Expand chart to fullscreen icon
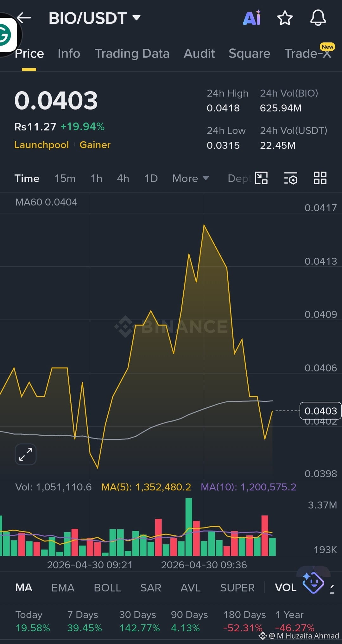The height and width of the screenshot is (644, 342). click(26, 454)
